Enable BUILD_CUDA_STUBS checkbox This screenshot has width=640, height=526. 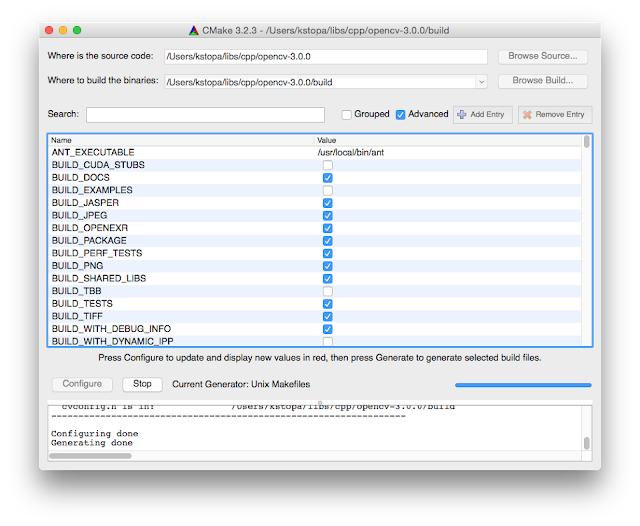tap(328, 165)
